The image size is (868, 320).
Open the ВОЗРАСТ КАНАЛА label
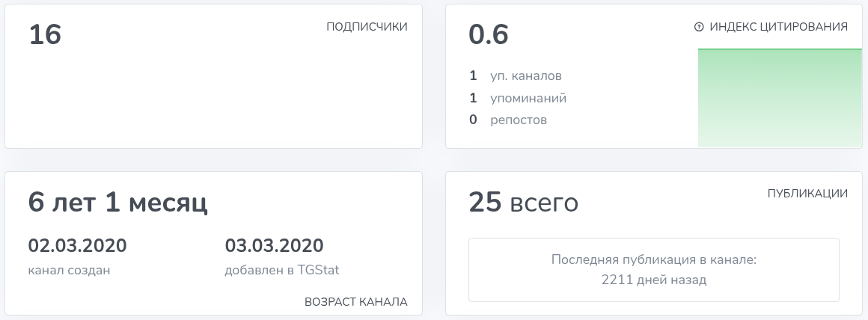coord(355,302)
